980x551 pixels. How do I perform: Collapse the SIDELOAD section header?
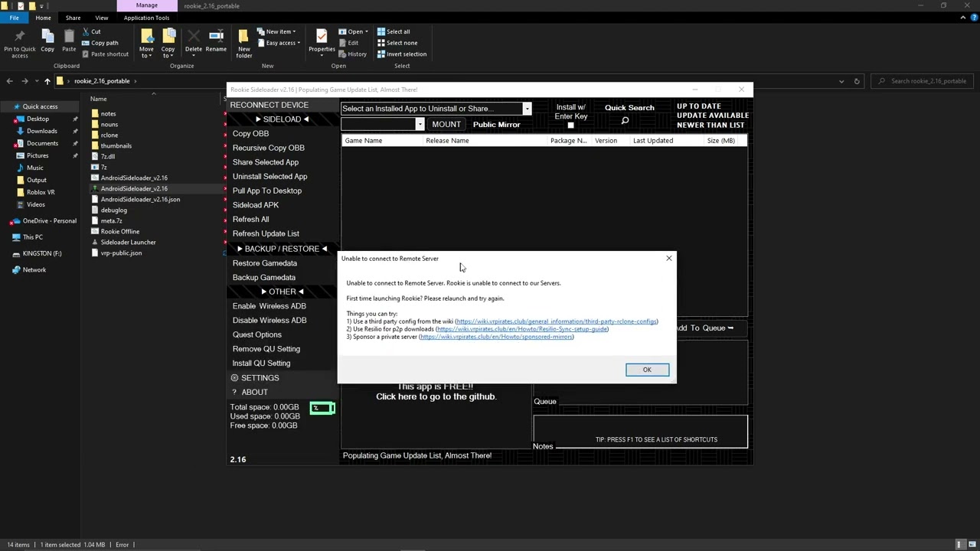[282, 119]
